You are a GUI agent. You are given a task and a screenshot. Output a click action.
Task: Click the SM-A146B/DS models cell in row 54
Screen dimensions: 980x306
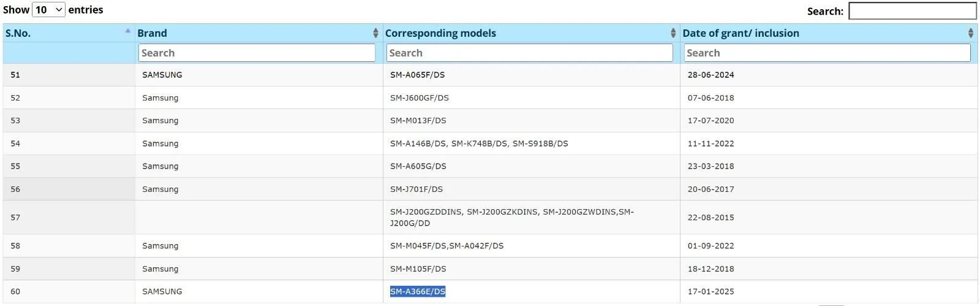pyautogui.click(x=478, y=143)
